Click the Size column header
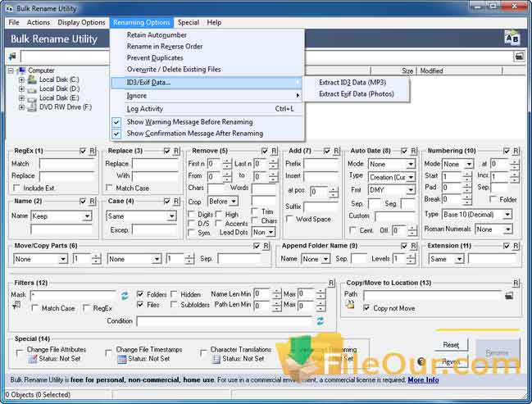This screenshot has width=532, height=404. click(x=393, y=70)
